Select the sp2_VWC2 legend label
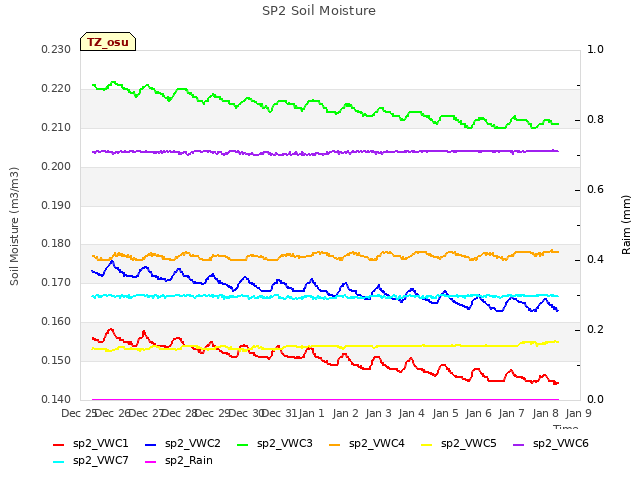Viewport: 640px width, 480px height. click(x=193, y=444)
